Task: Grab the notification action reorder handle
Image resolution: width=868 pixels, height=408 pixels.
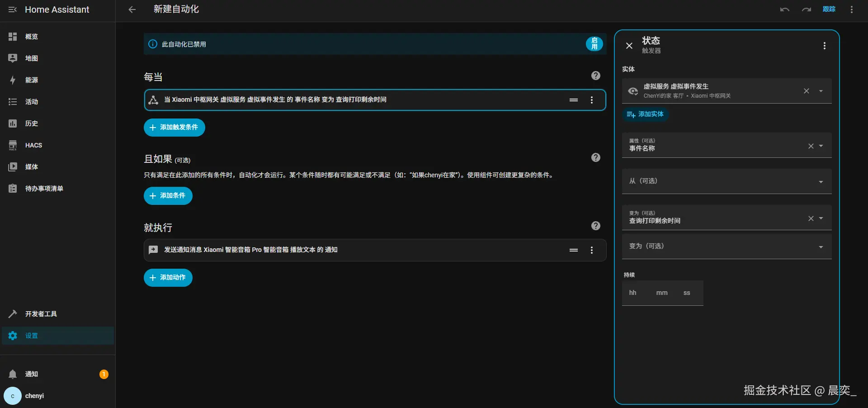Action: [x=574, y=250]
